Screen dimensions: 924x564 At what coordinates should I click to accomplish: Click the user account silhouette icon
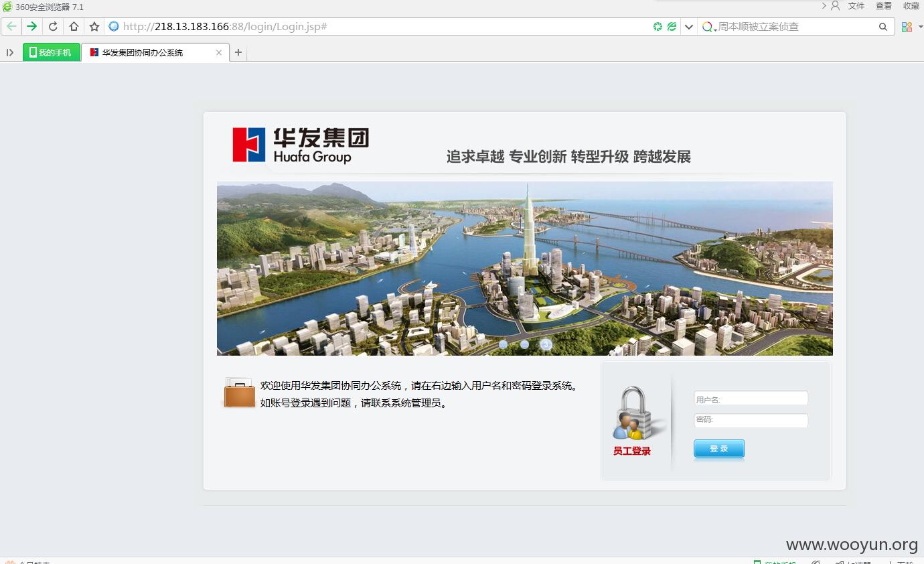(x=835, y=5)
